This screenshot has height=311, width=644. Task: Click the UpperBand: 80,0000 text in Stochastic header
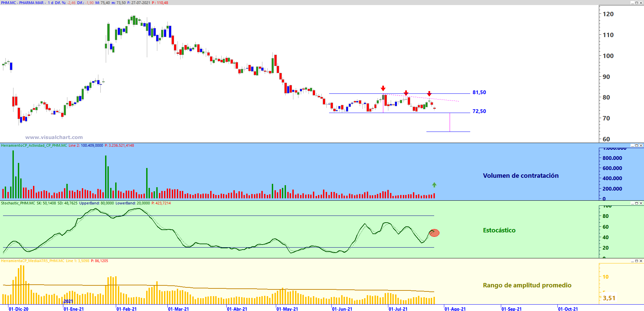(x=97, y=203)
